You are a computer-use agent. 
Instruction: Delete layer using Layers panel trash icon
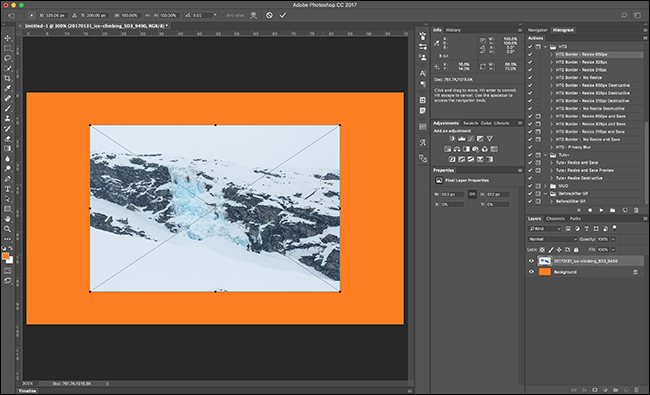[636, 390]
